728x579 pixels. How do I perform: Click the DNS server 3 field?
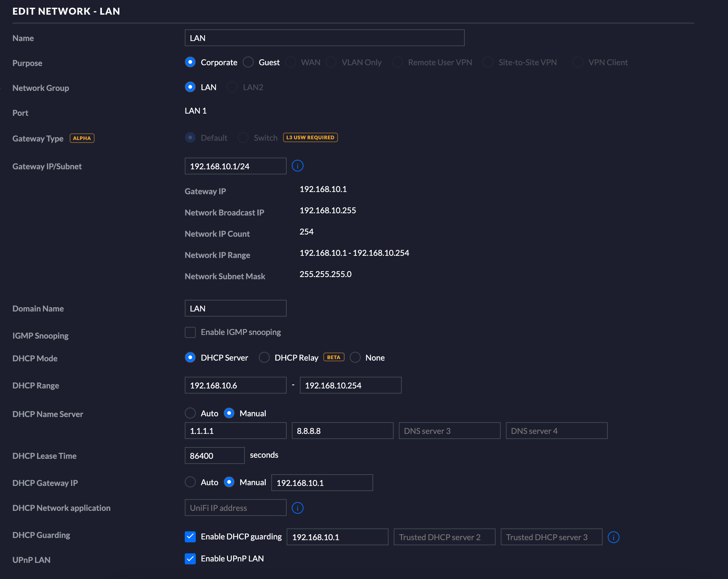tap(449, 431)
